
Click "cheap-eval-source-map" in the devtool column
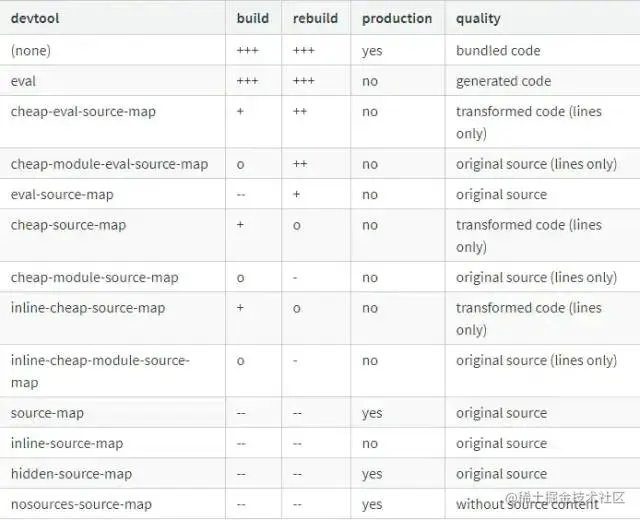click(x=83, y=111)
